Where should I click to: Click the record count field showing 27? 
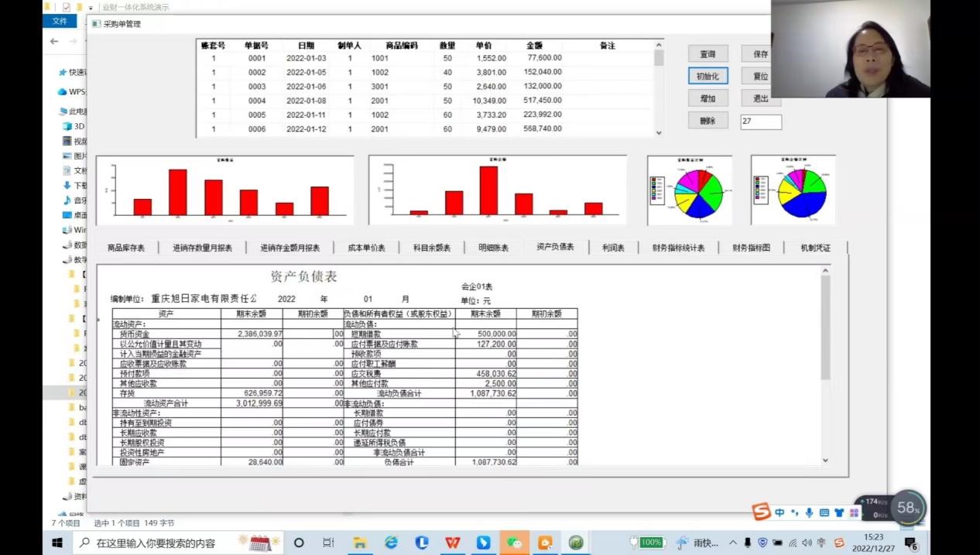760,122
